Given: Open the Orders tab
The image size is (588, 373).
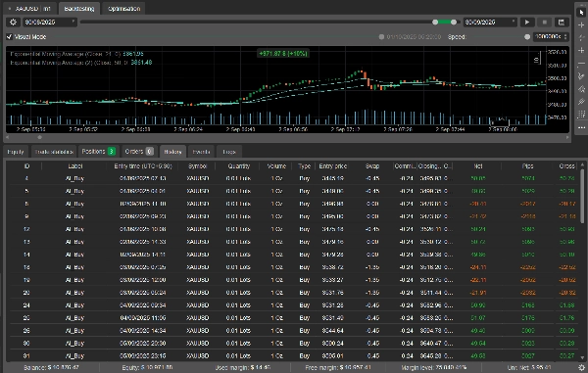Looking at the screenshot, I should tap(139, 152).
